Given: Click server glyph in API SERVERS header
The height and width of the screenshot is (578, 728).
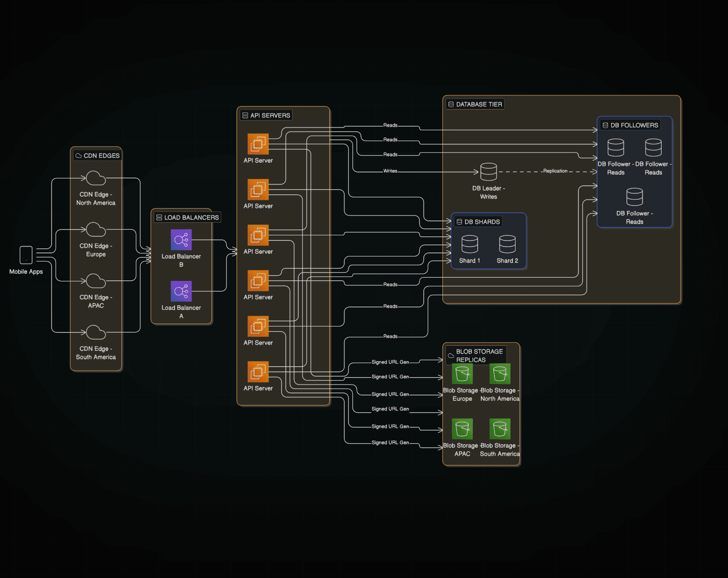Looking at the screenshot, I should pyautogui.click(x=245, y=115).
